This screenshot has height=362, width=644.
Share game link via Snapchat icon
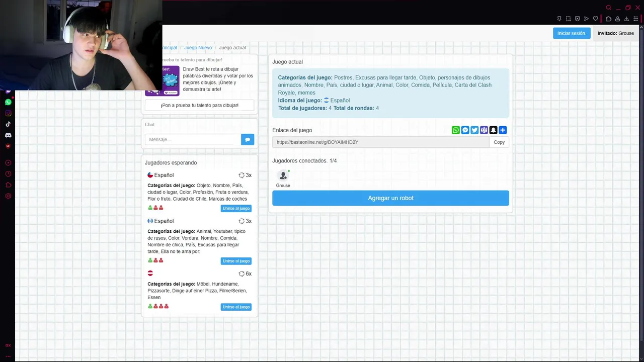click(x=493, y=130)
